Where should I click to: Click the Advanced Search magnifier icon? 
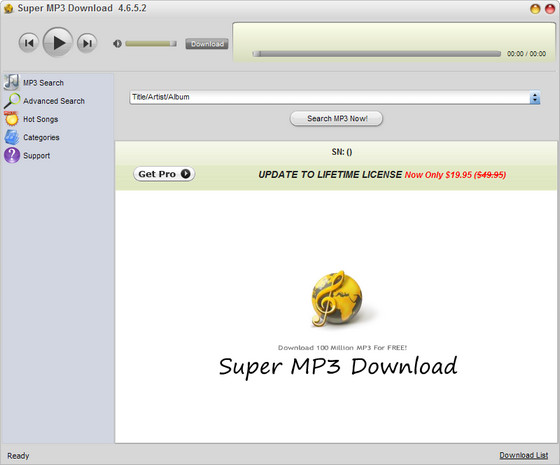click(12, 101)
